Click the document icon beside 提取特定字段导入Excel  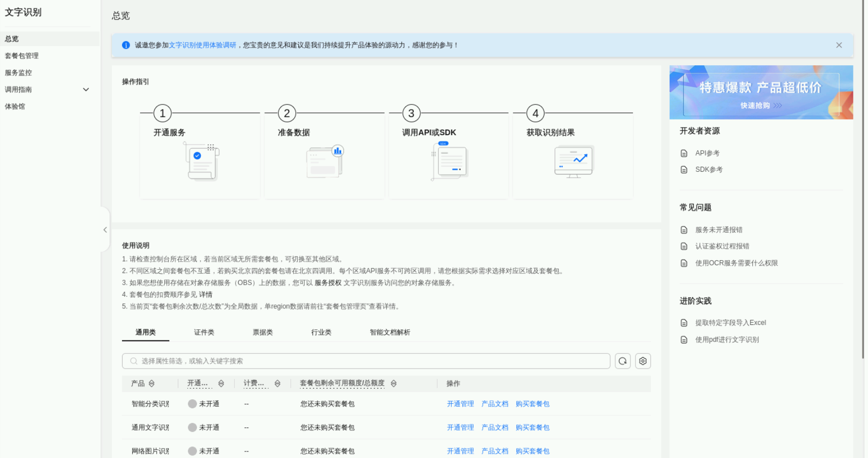[x=684, y=323]
